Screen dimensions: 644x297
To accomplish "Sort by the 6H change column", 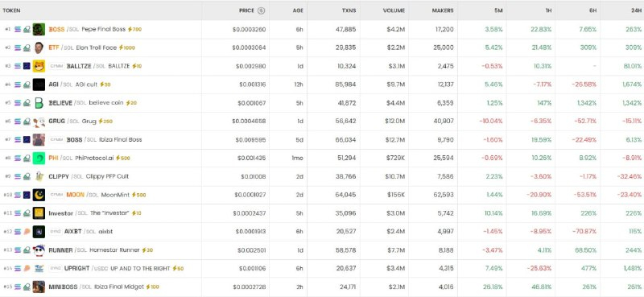I will [592, 10].
